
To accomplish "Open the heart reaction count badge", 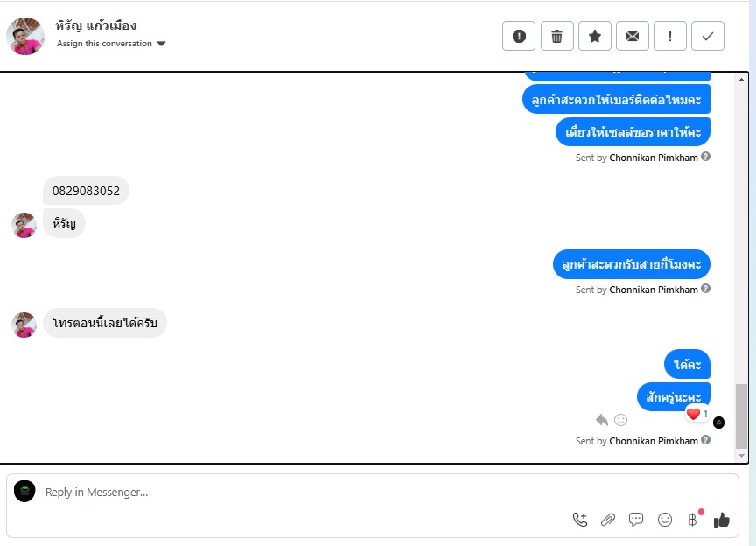I will point(697,414).
